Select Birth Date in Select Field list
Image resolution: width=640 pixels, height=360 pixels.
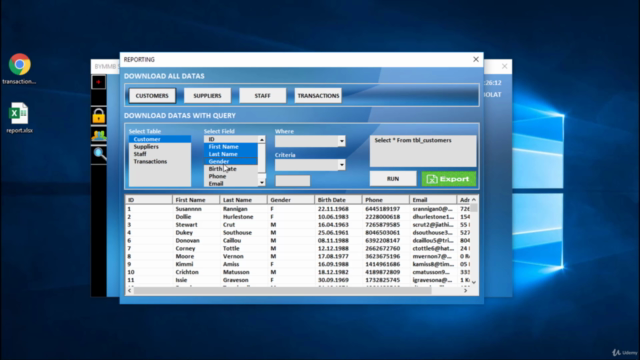coord(231,169)
